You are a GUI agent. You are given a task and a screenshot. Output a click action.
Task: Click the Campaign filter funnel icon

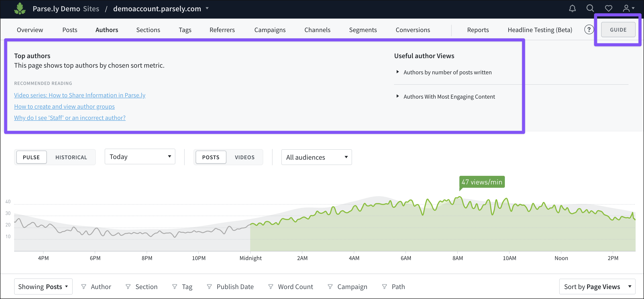(330, 286)
